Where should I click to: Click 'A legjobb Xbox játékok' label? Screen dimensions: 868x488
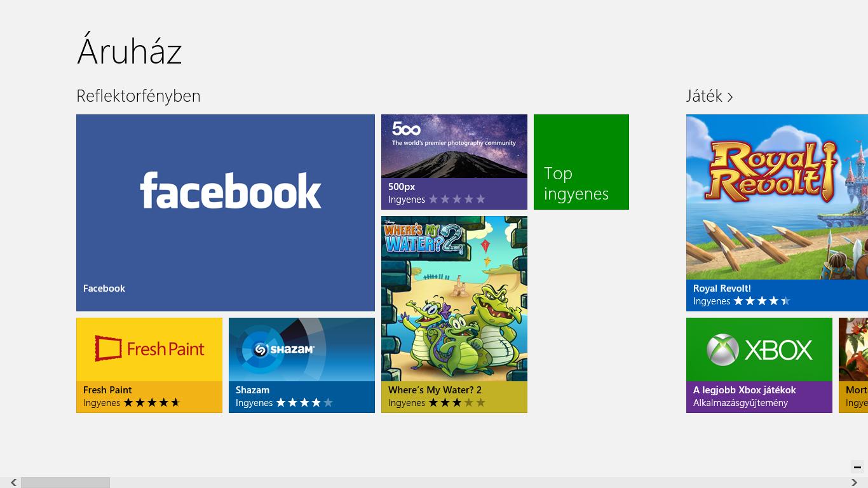click(745, 390)
